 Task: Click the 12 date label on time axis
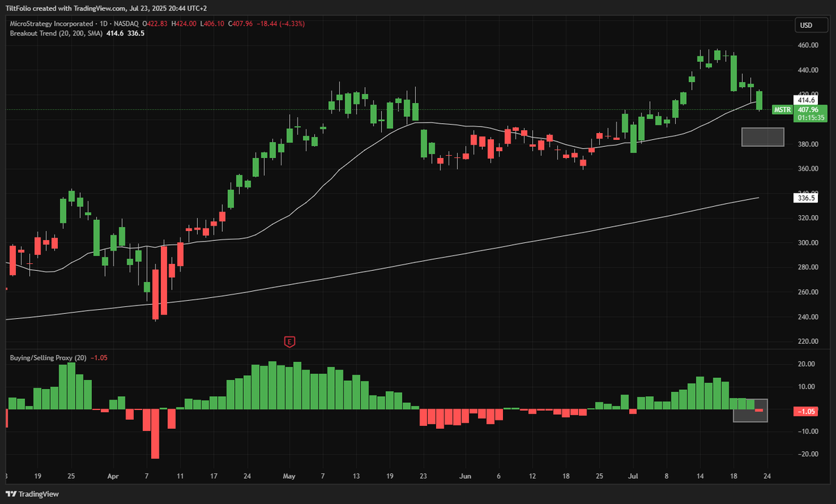[x=532, y=477]
